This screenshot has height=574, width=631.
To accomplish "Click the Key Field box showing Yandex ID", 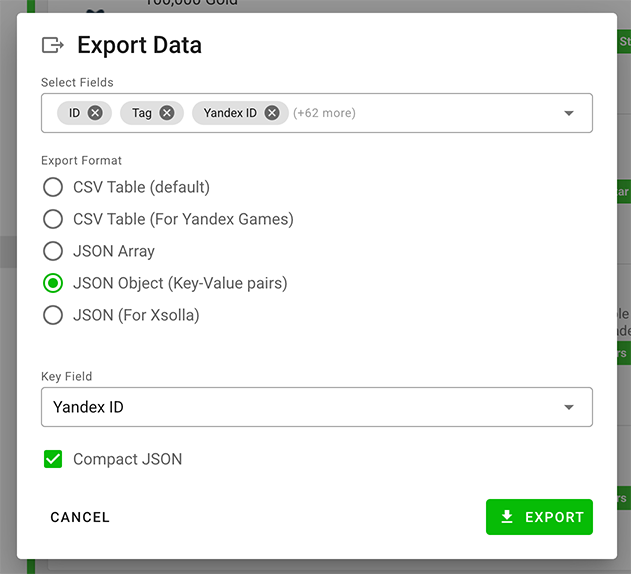I will pyautogui.click(x=300, y=407).
